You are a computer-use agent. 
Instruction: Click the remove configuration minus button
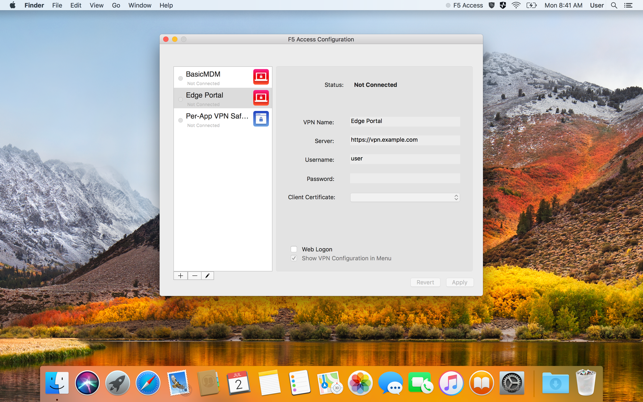[x=194, y=276]
